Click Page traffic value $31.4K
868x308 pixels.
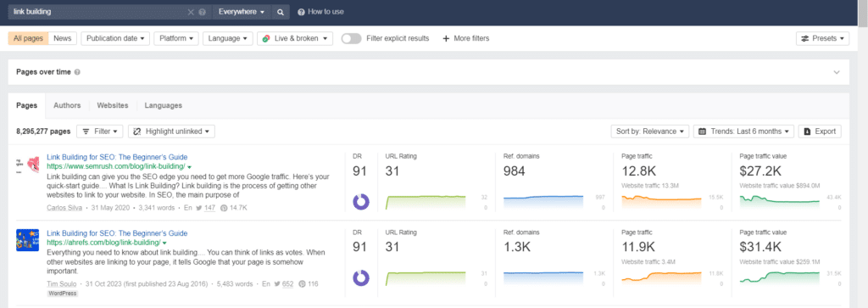(x=760, y=247)
